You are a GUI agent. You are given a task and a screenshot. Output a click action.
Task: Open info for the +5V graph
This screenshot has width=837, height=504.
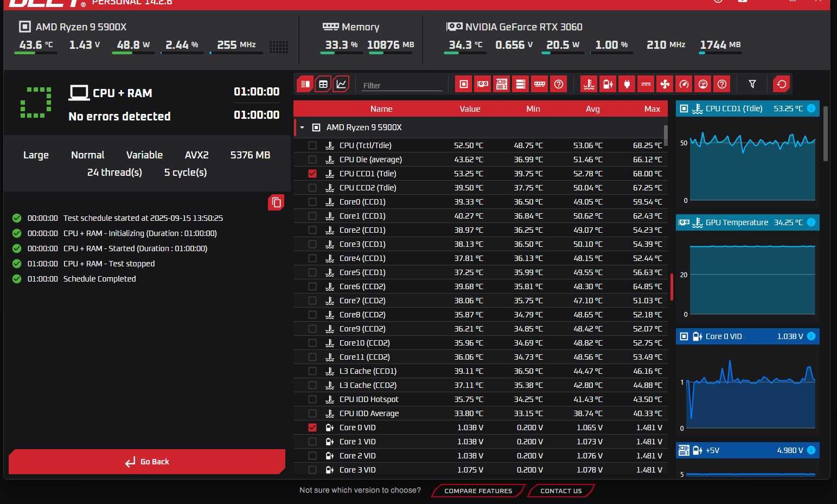811,450
